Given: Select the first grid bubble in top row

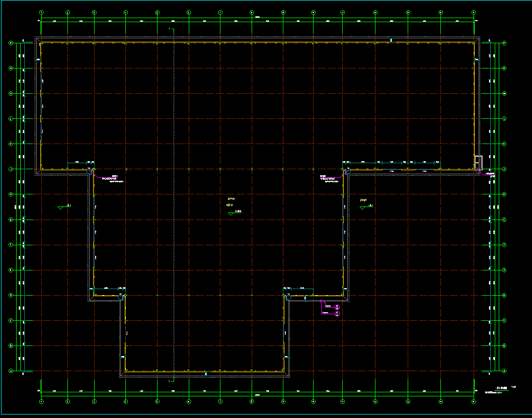Looking at the screenshot, I should coord(41,12).
